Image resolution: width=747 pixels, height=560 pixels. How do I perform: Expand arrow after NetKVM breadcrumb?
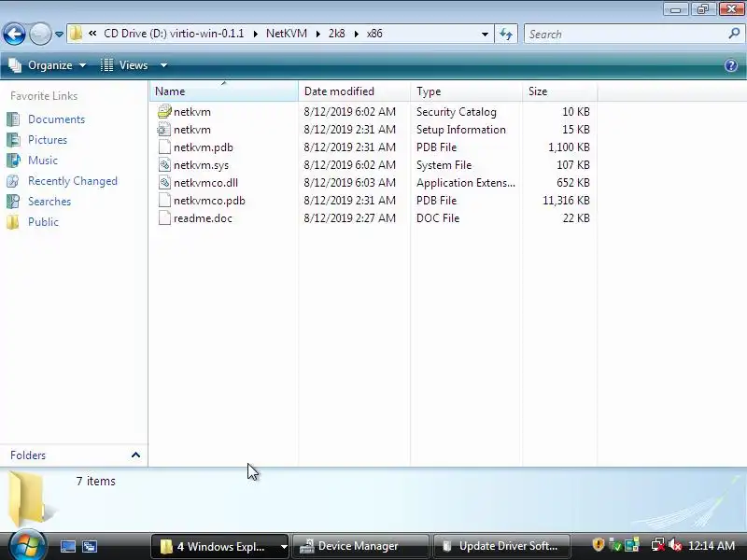click(317, 34)
